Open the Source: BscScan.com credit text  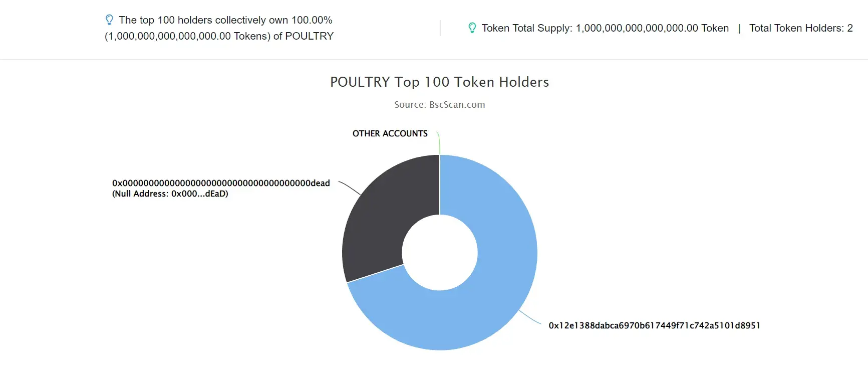[x=439, y=105]
